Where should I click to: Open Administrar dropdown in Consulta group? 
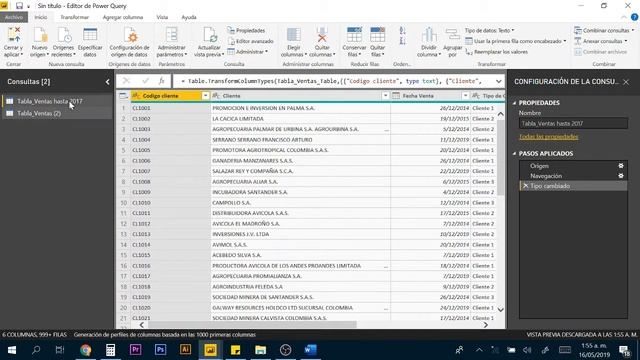(x=247, y=52)
